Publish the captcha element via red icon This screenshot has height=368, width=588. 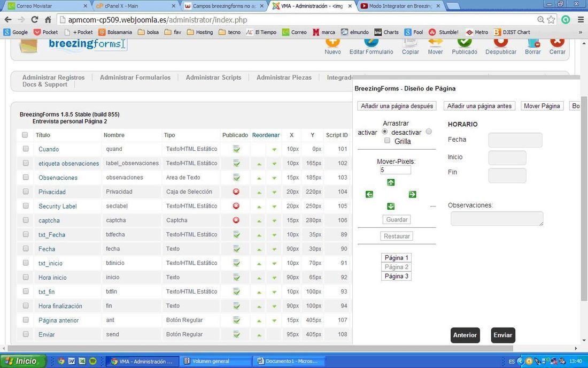click(x=236, y=220)
